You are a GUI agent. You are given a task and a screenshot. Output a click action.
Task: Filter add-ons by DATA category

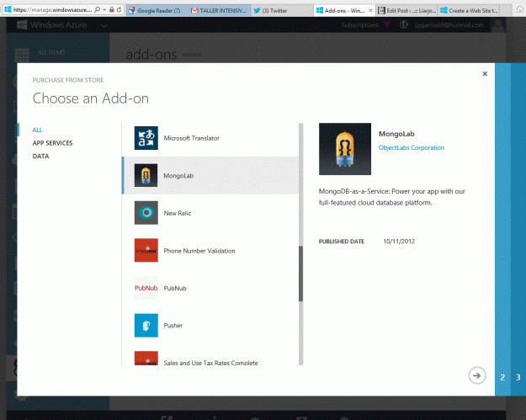point(40,156)
